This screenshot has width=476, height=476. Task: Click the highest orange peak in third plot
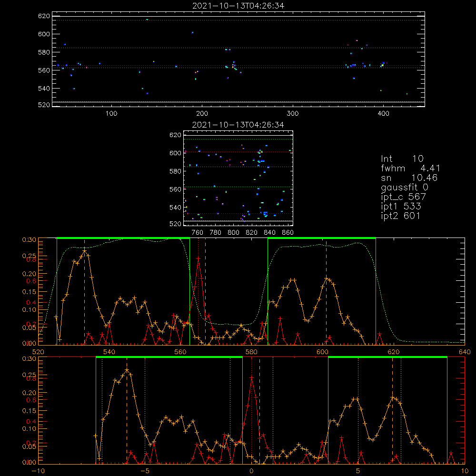tap(84, 251)
